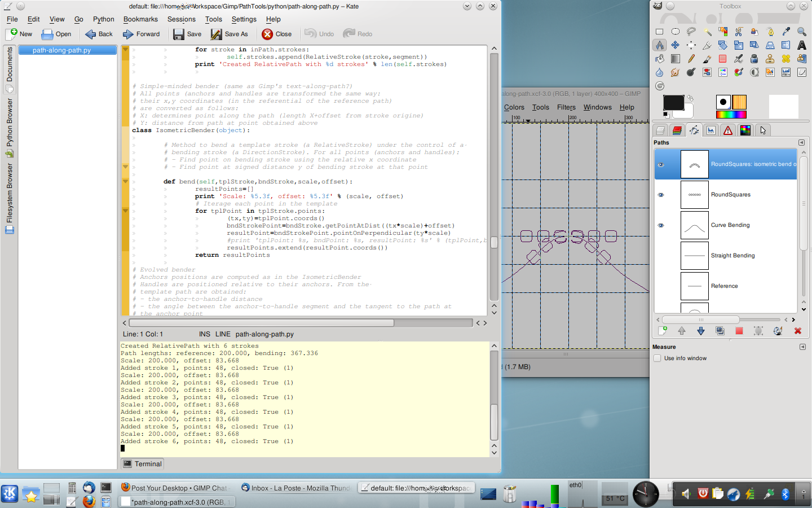Screen dimensions: 812x508
Task: Click the Path to Selection icon
Action: point(739,331)
